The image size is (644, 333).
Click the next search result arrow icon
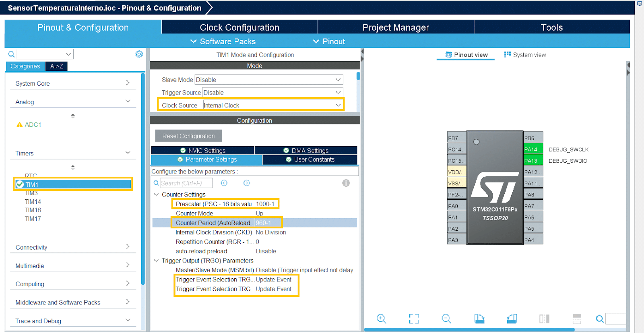point(247,183)
